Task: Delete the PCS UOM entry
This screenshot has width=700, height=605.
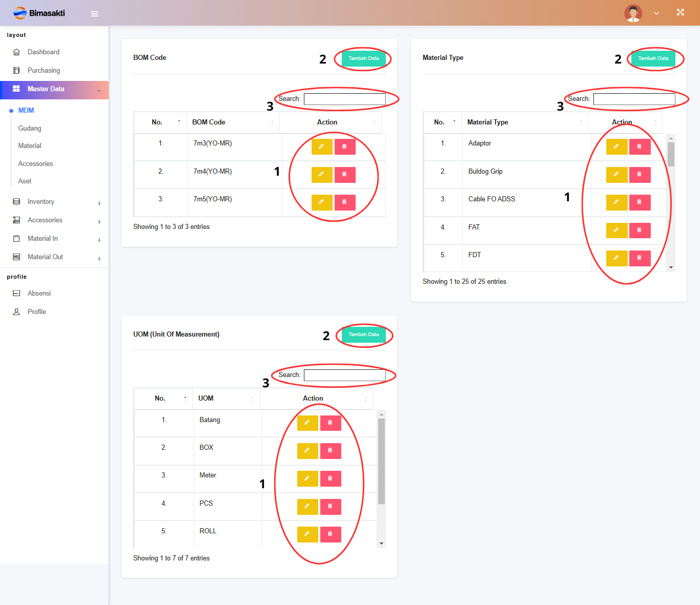Action: coord(331,506)
